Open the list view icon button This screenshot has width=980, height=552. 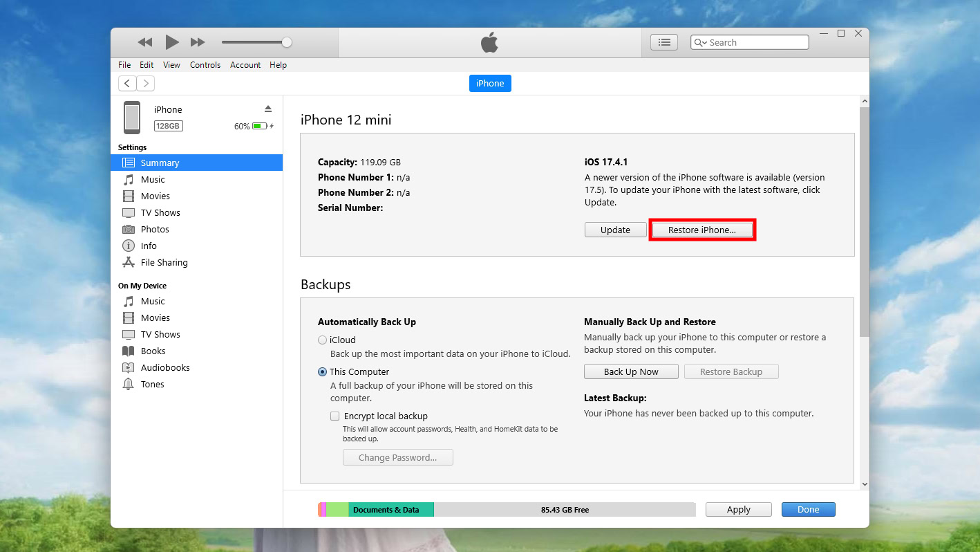pyautogui.click(x=664, y=42)
